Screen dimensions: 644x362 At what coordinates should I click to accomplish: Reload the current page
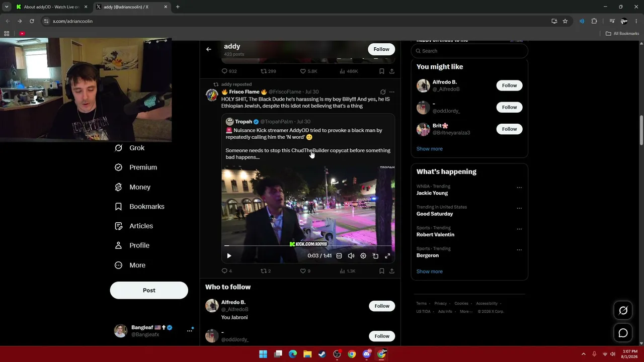point(32,21)
